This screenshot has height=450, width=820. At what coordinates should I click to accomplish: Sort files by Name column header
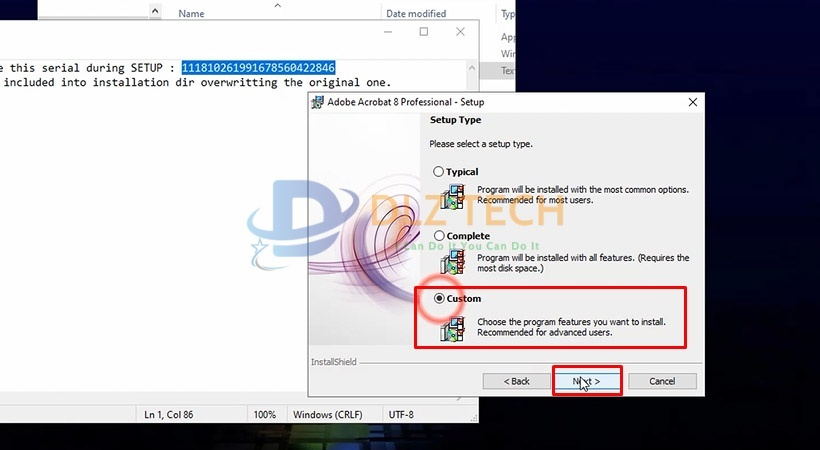pyautogui.click(x=191, y=14)
